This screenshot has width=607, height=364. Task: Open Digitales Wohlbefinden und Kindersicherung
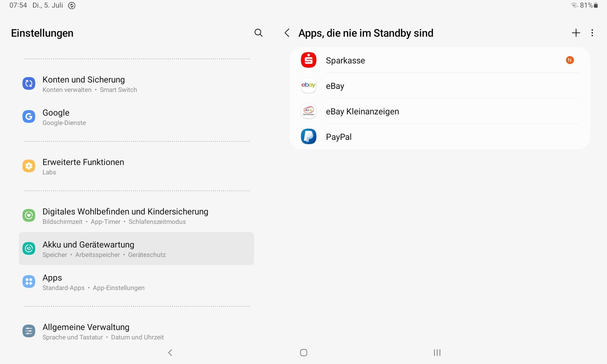pyautogui.click(x=136, y=216)
